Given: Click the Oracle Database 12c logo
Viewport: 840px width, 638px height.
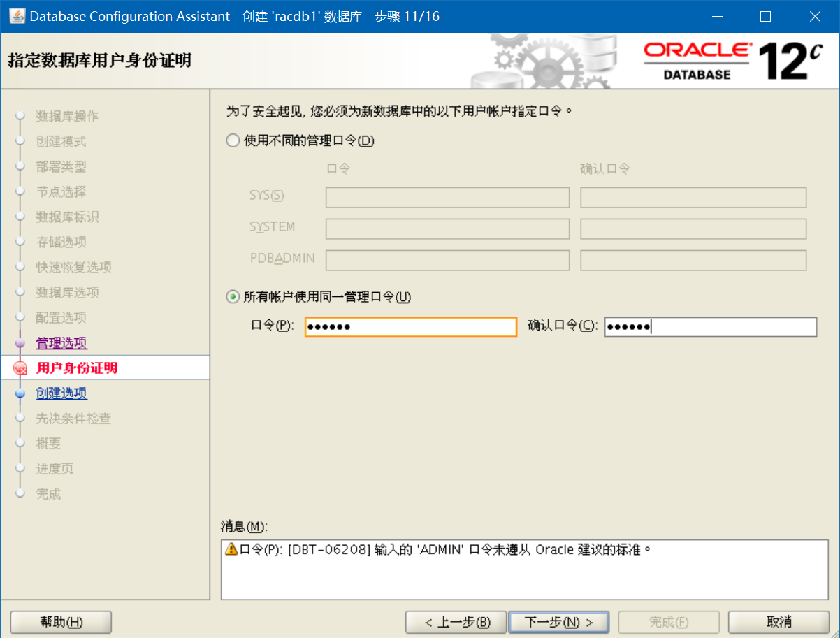Looking at the screenshot, I should coord(734,61).
